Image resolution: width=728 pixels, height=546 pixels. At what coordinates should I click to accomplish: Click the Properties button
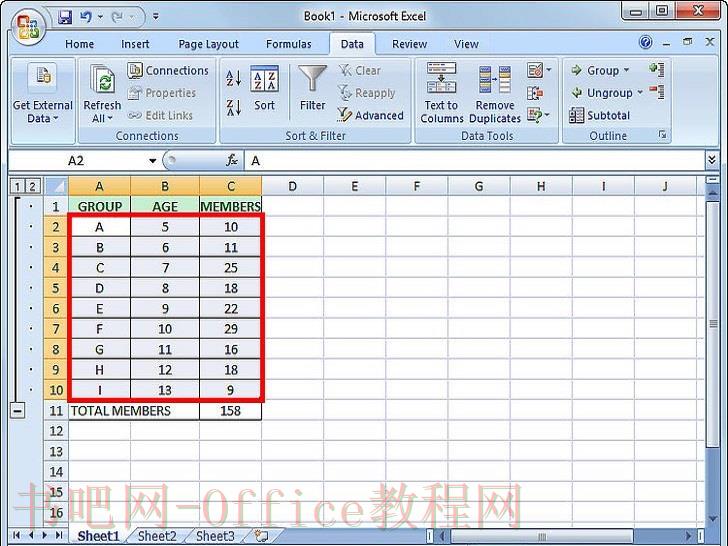(x=162, y=93)
